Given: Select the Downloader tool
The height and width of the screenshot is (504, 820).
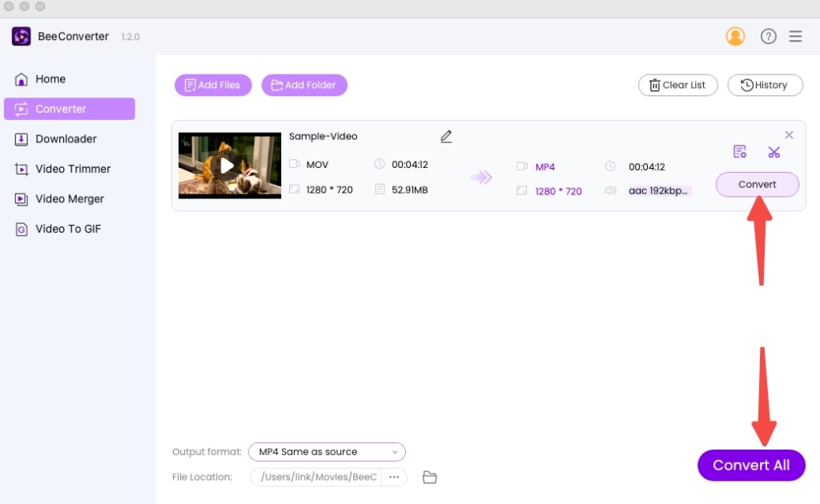Looking at the screenshot, I should (64, 138).
